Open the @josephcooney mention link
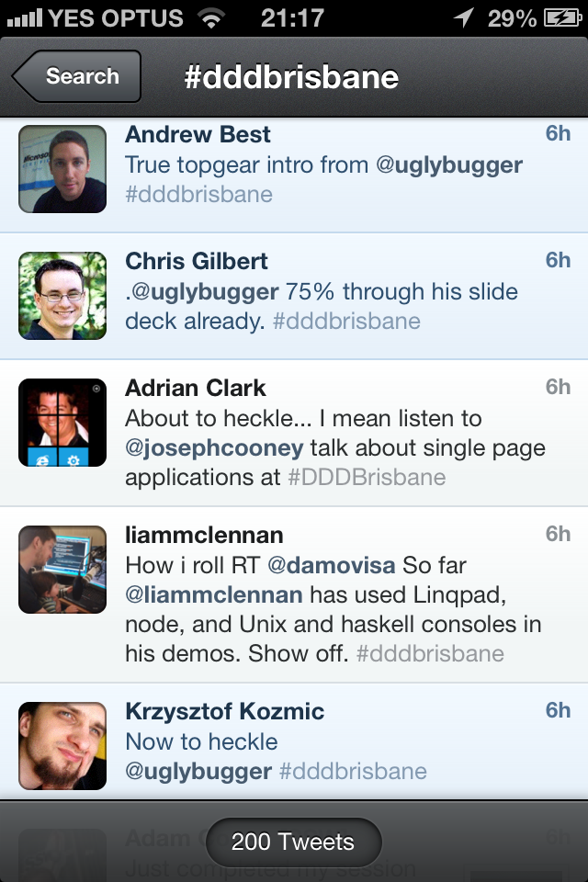The image size is (588, 882). pos(214,448)
